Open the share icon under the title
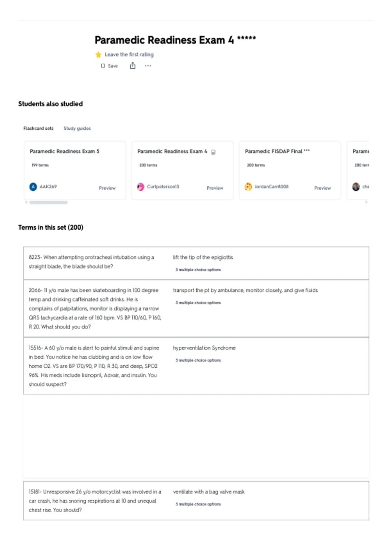392x556 pixels. click(x=133, y=66)
